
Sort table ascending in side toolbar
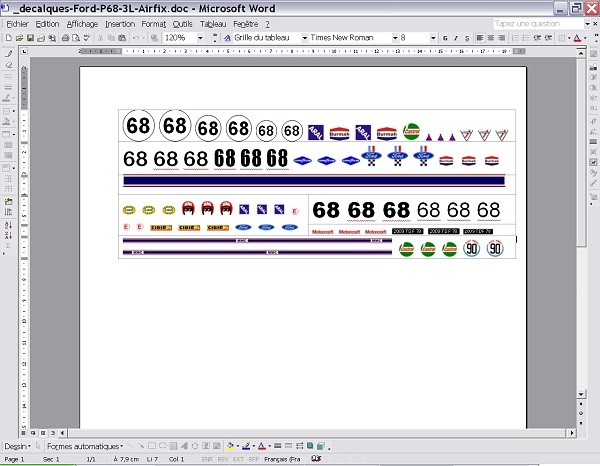[8, 225]
